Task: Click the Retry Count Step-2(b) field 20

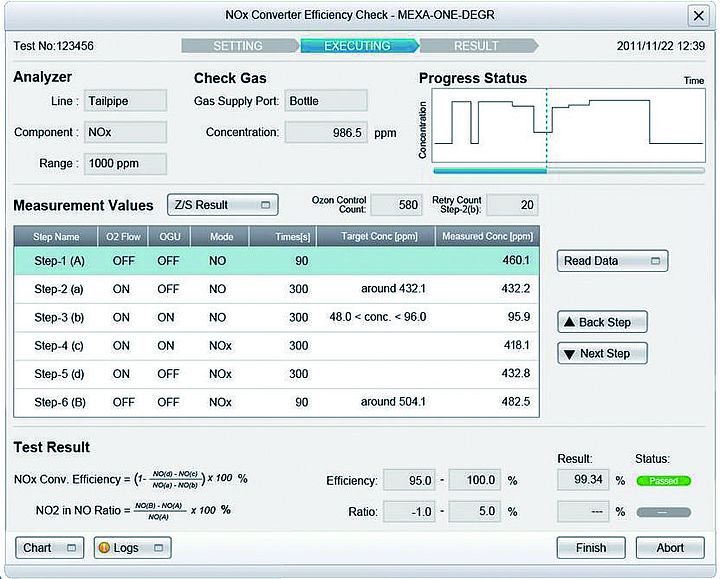Action: point(512,205)
